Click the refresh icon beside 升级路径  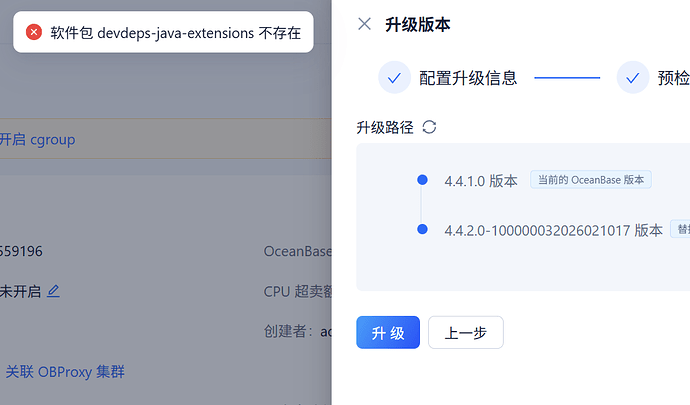[430, 127]
